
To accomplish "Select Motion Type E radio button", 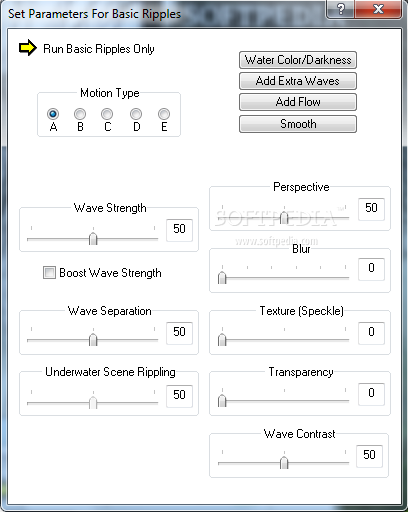I will pyautogui.click(x=164, y=114).
